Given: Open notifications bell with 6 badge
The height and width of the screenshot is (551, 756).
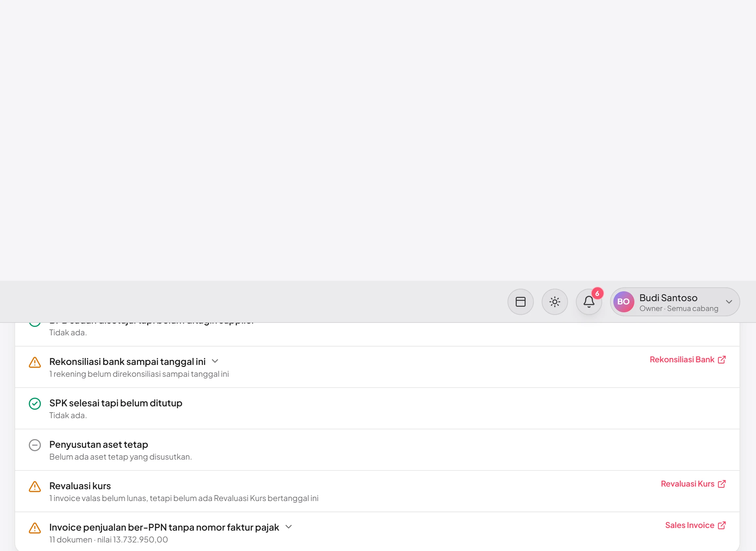Looking at the screenshot, I should click(x=589, y=302).
